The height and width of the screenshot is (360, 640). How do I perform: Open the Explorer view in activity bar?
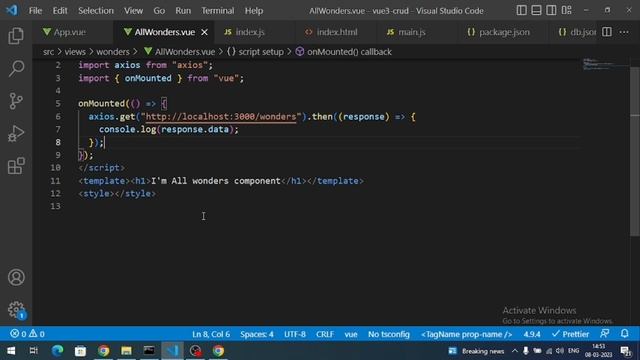pyautogui.click(x=16, y=36)
